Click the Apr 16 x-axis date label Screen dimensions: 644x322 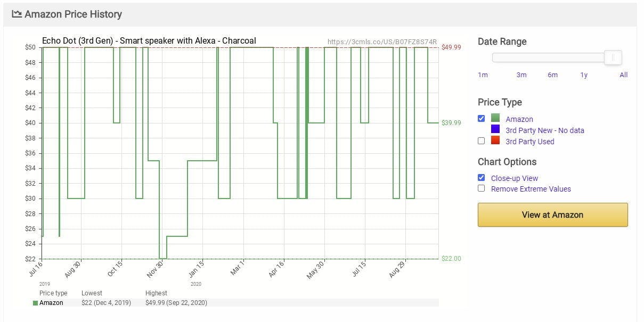click(276, 270)
